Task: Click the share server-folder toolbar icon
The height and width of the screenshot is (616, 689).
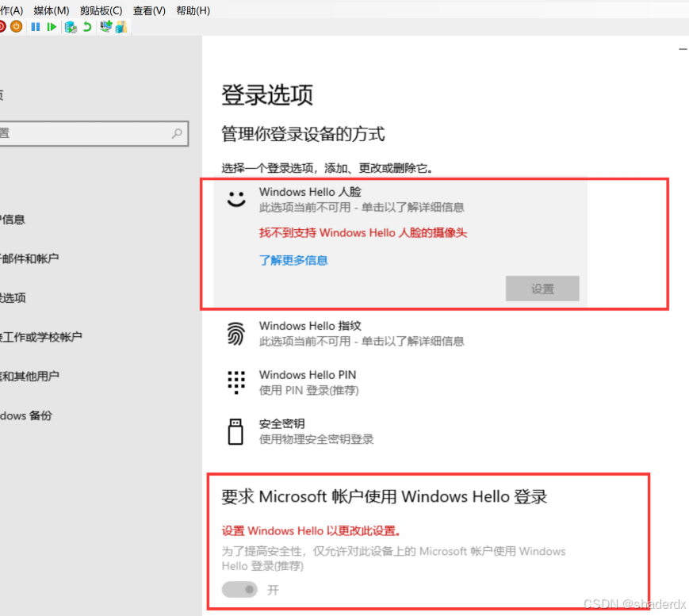Action: [x=121, y=27]
